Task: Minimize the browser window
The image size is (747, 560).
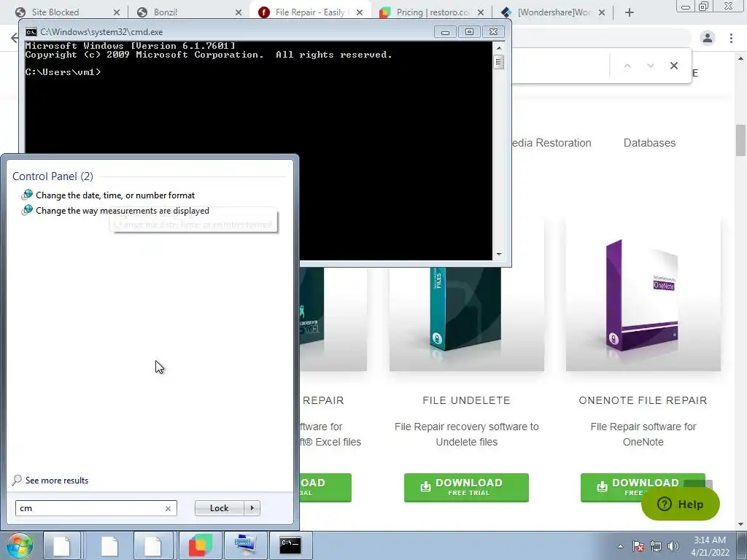Action: pos(686,7)
